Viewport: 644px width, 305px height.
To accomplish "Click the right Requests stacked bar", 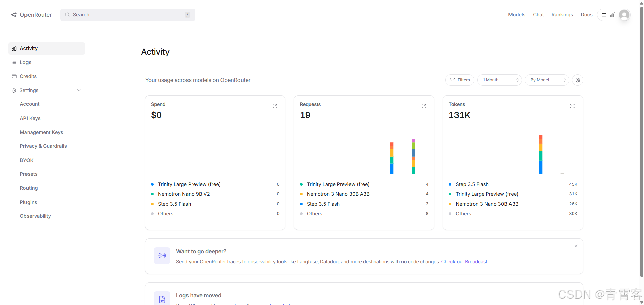I will click(x=413, y=157).
